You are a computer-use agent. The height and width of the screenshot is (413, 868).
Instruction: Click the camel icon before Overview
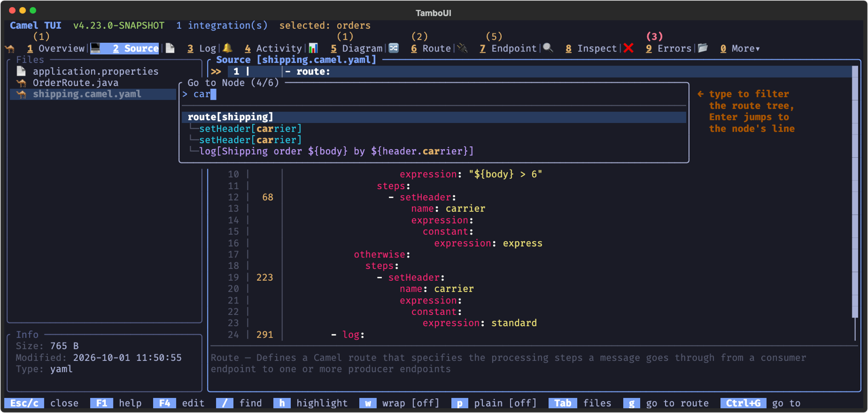click(10, 49)
